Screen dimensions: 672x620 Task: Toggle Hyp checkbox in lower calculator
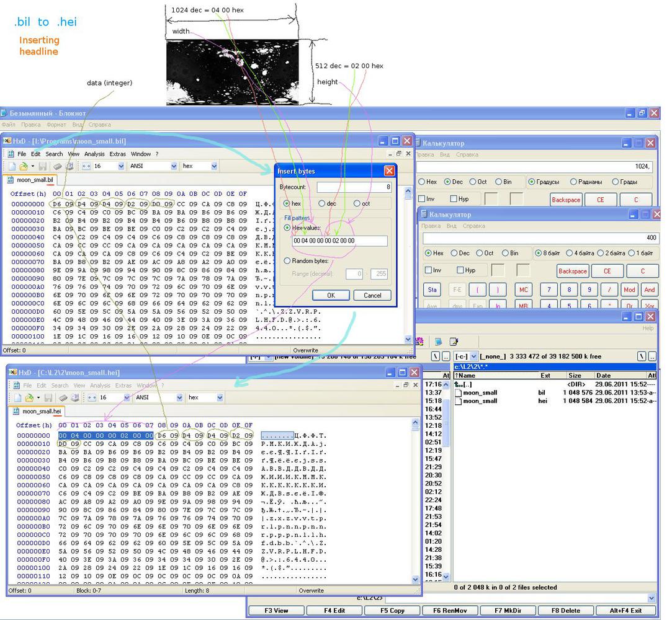tap(460, 270)
